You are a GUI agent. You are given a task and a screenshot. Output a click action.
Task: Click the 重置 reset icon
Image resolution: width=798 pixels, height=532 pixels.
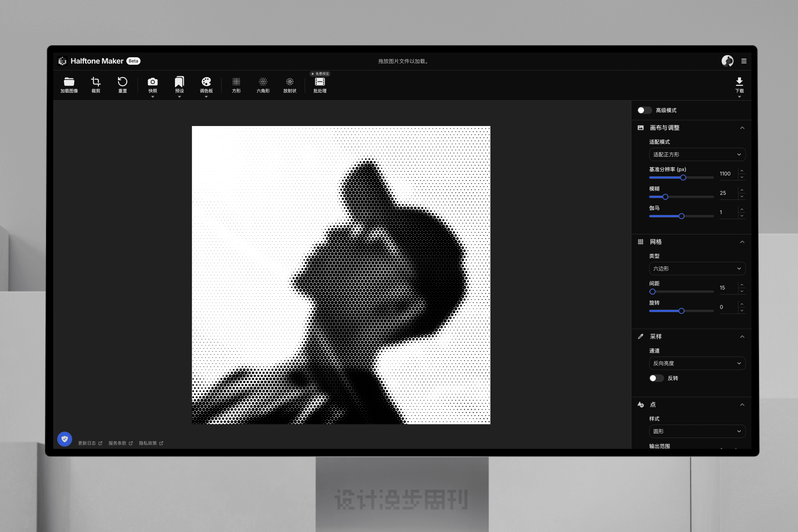pyautogui.click(x=122, y=82)
